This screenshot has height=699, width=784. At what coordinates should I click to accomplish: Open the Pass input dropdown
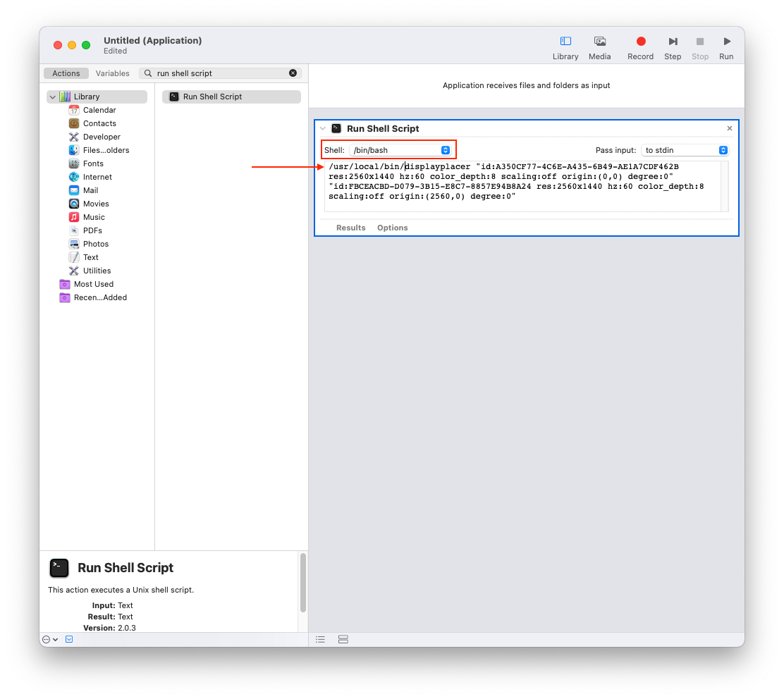point(685,150)
